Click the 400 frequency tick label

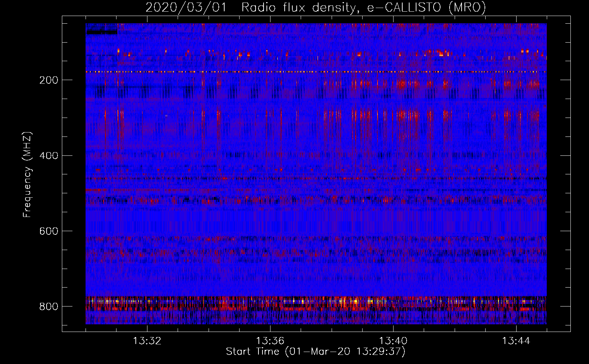(x=48, y=156)
